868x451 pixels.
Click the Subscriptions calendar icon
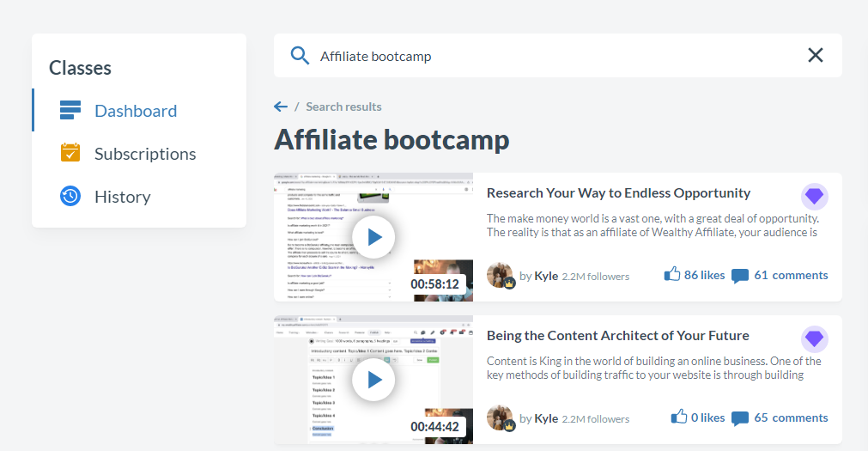pyautogui.click(x=70, y=153)
